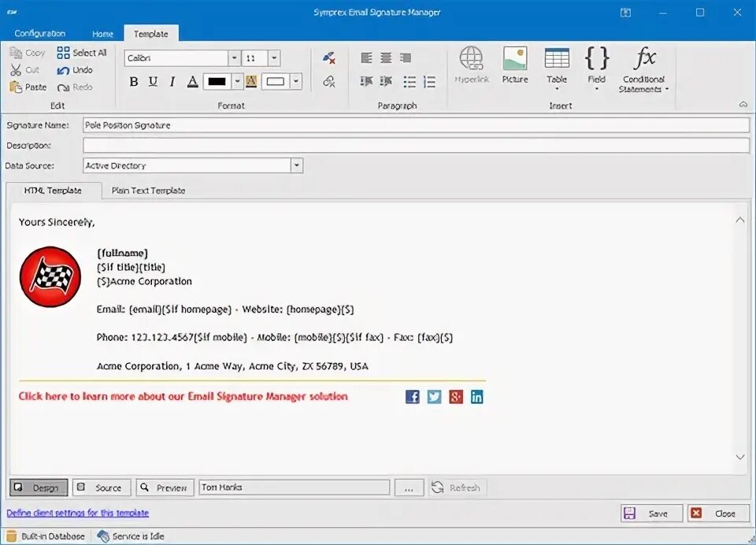The height and width of the screenshot is (545, 756).
Task: Click the Service is Idle status icon
Action: [x=102, y=536]
